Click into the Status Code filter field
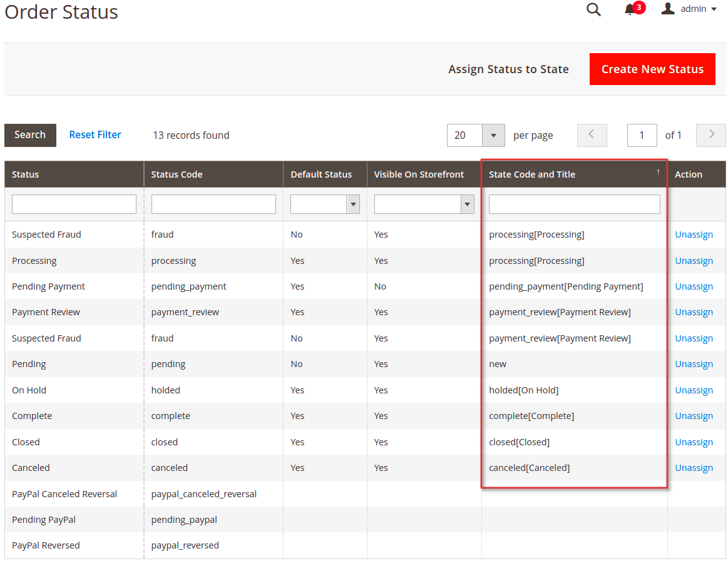 (x=213, y=204)
